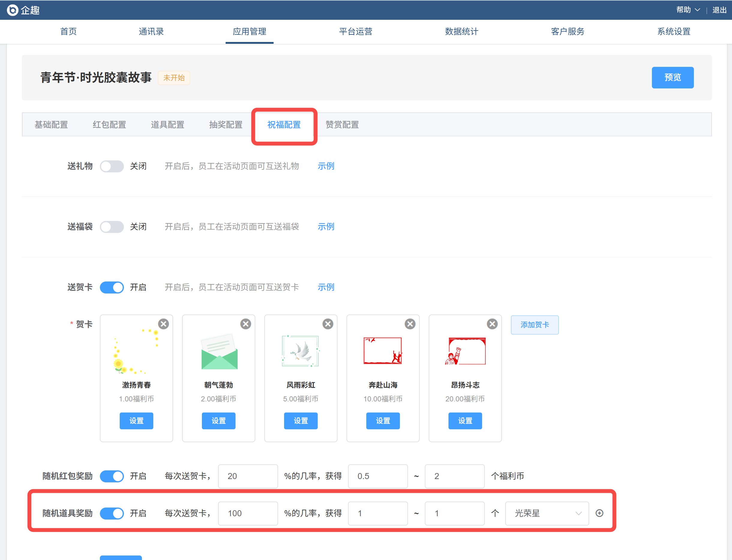Switch to the 红包配置 tab
The image size is (732, 560).
pyautogui.click(x=109, y=125)
